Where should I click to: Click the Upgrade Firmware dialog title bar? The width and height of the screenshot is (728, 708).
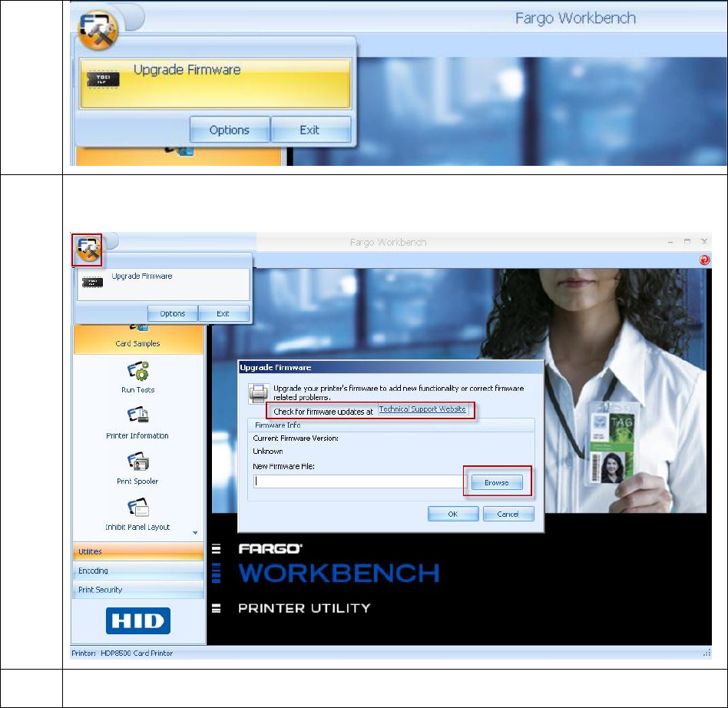pyautogui.click(x=390, y=367)
